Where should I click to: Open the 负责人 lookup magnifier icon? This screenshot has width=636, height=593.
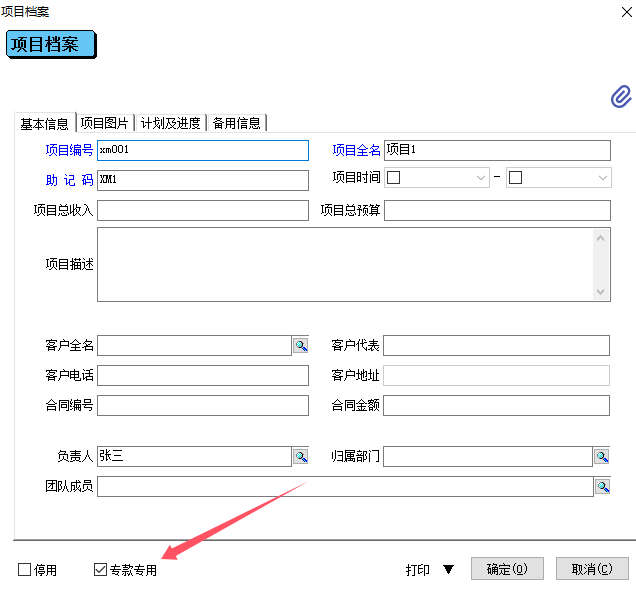click(x=301, y=457)
